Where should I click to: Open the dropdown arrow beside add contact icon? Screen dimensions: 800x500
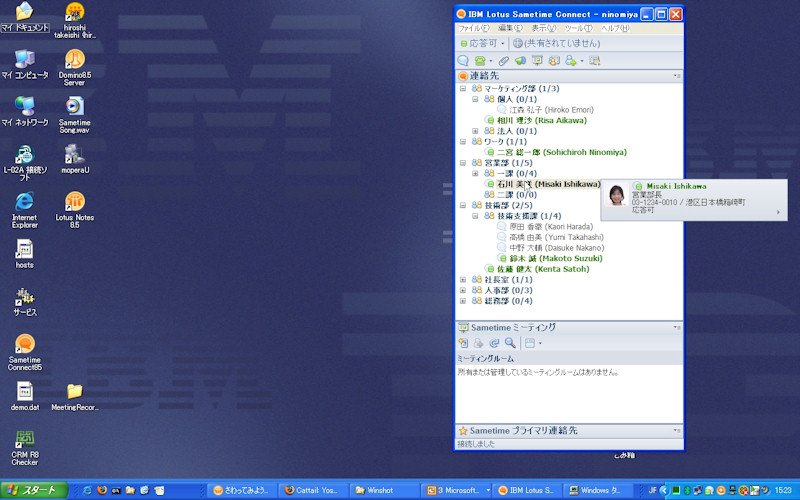tap(582, 61)
